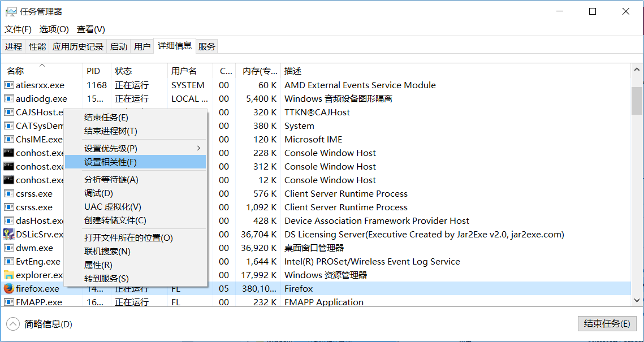Switch to the Performance tab
This screenshot has height=342, width=644.
(x=37, y=47)
